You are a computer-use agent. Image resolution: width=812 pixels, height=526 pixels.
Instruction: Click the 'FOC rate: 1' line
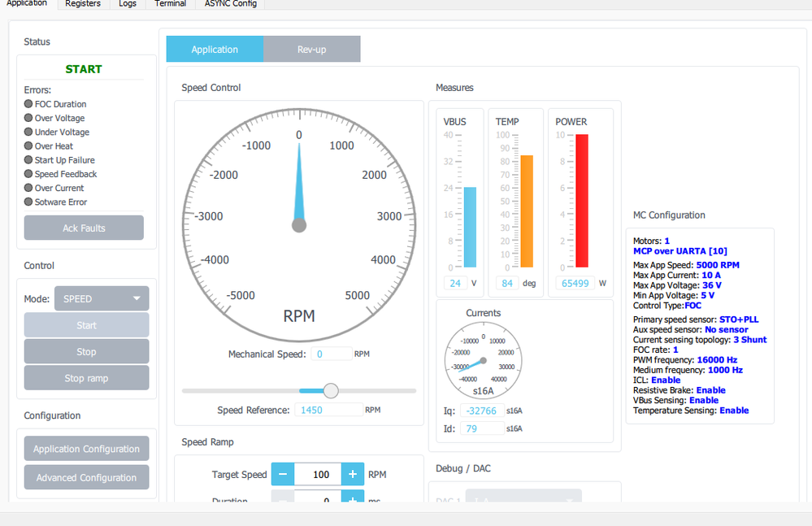pos(656,350)
